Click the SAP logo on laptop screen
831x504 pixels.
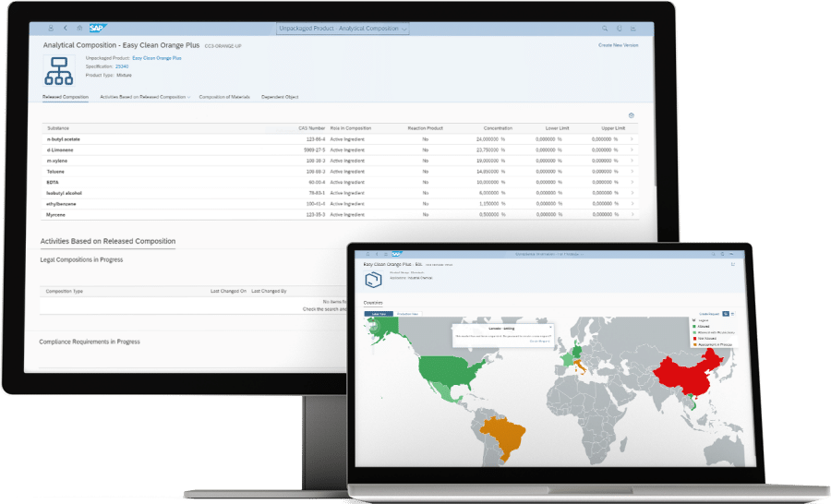click(396, 255)
